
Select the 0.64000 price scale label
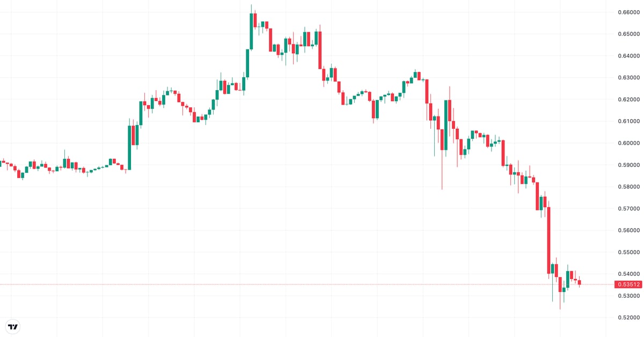click(x=628, y=56)
